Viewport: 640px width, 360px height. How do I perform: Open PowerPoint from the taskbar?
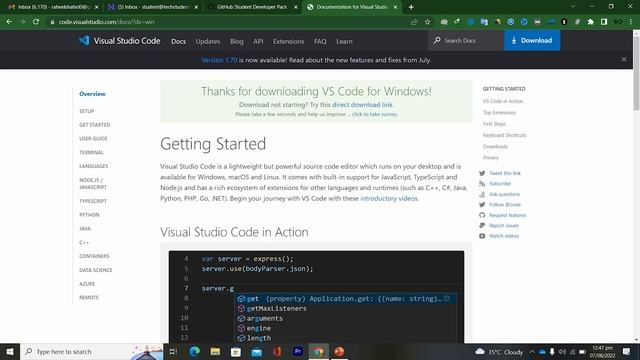tap(339, 351)
